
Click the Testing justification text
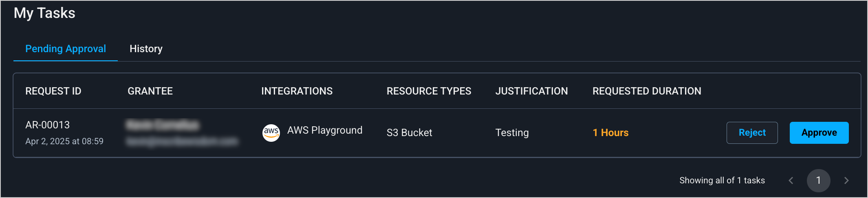(x=512, y=133)
